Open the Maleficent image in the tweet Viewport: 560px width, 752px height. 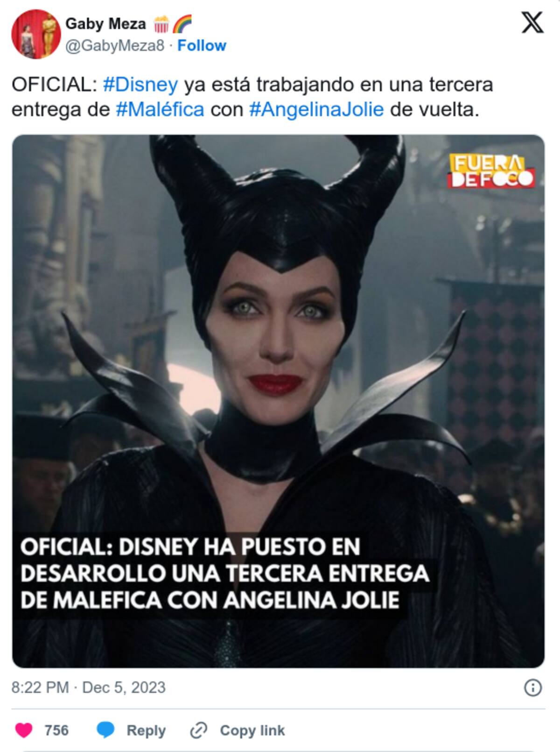pyautogui.click(x=278, y=401)
